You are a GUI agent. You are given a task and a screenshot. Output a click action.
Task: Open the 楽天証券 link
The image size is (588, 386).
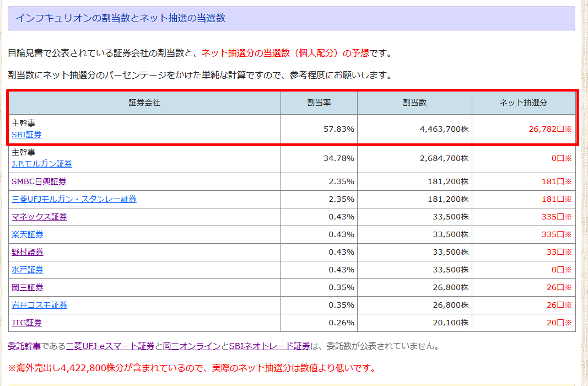[26, 234]
